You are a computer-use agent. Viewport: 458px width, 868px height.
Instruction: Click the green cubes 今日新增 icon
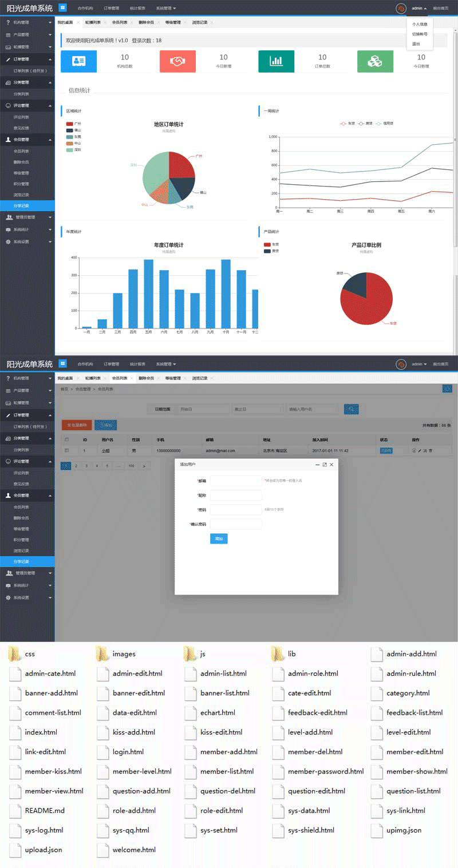point(375,61)
